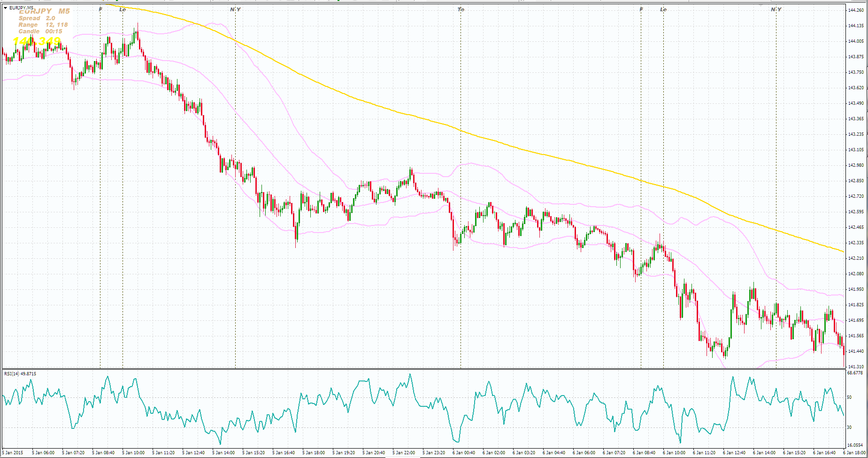Click the 5 Jan 14:00 time axis label

223,453
